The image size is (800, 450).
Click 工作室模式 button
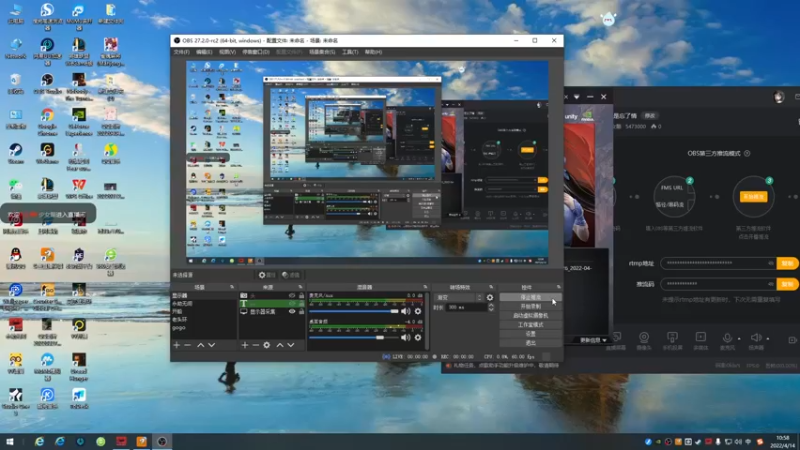[531, 325]
